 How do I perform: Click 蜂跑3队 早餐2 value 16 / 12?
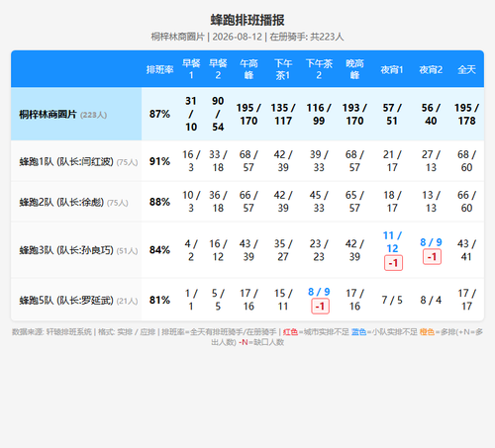point(218,250)
